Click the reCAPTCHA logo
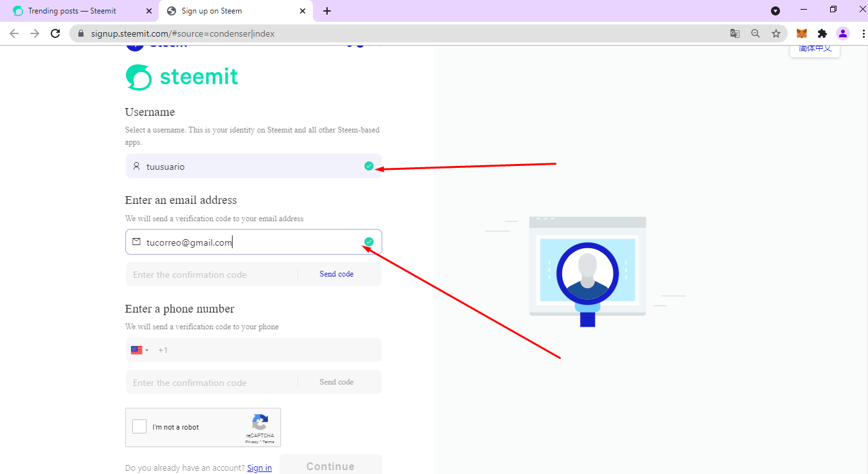Viewport: 868px width, 474px height. [260, 422]
